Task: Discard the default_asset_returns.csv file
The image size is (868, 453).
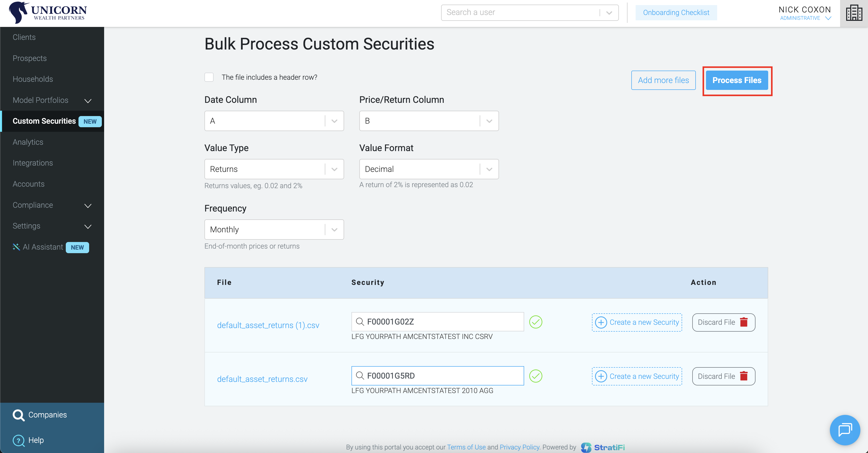Action: point(724,376)
